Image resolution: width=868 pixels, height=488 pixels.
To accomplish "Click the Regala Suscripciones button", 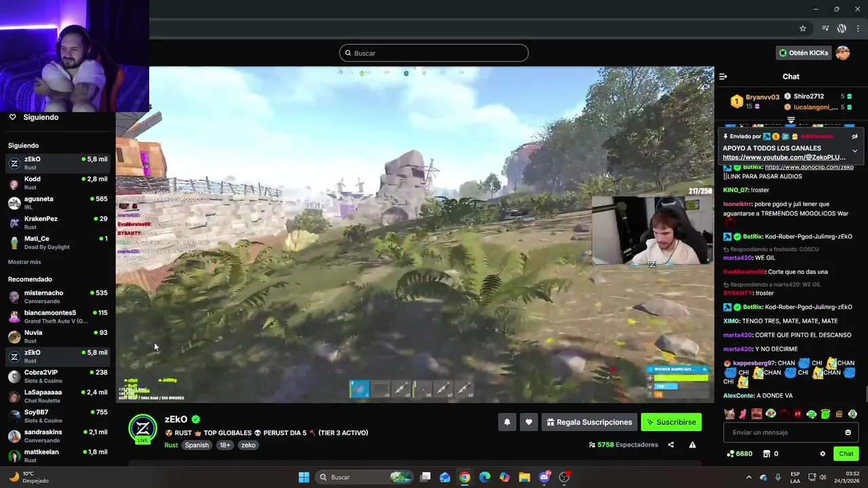I will (x=589, y=422).
